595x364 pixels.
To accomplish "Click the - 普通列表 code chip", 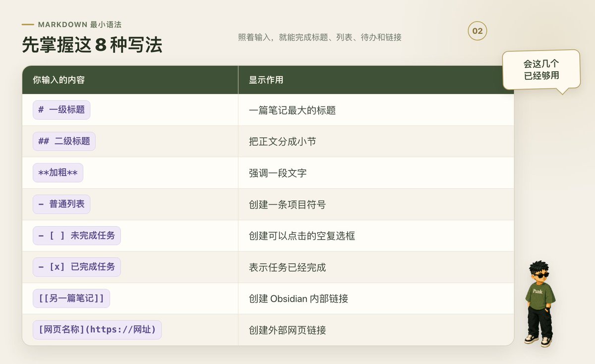I will pos(61,204).
